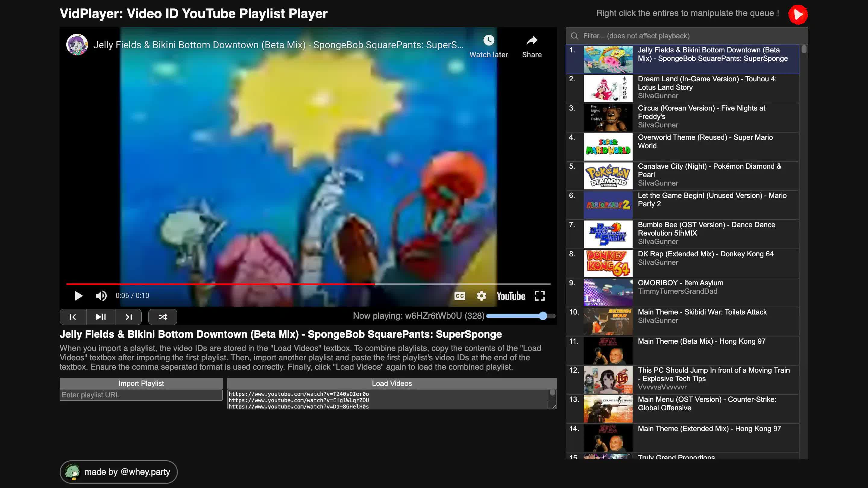Expand the Load Videos textbox area
868x488 pixels.
pos(553,408)
